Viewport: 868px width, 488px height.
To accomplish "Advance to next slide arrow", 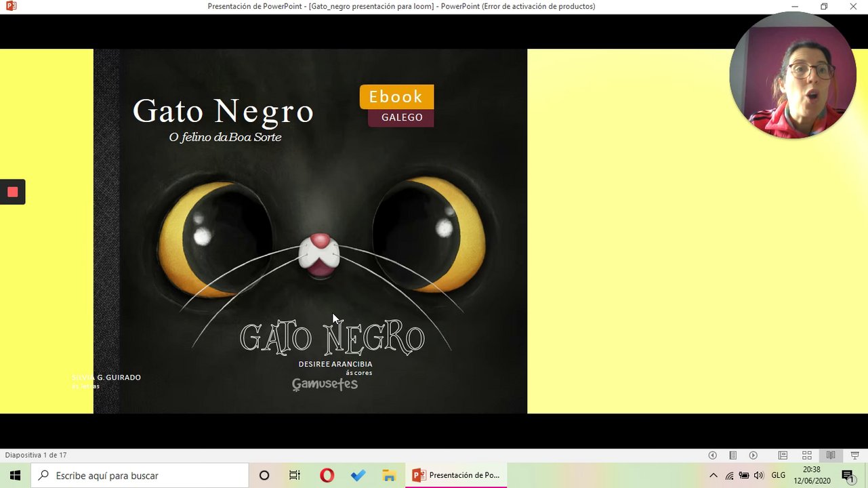I will pyautogui.click(x=753, y=455).
